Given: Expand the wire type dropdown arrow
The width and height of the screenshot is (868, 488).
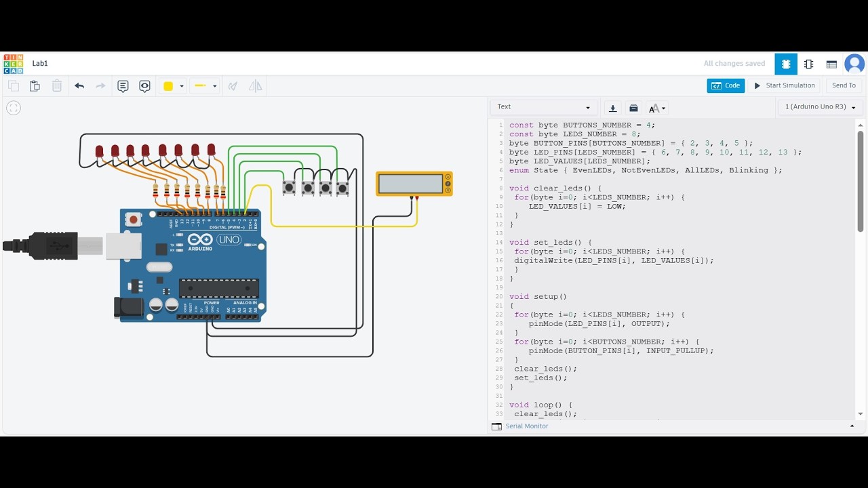Looking at the screenshot, I should coord(215,87).
